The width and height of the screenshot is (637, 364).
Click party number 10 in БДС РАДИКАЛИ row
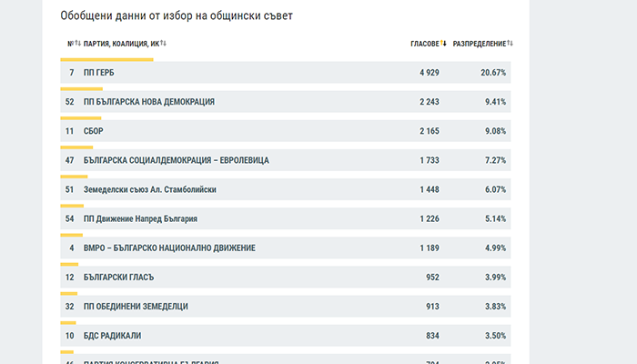click(x=70, y=336)
